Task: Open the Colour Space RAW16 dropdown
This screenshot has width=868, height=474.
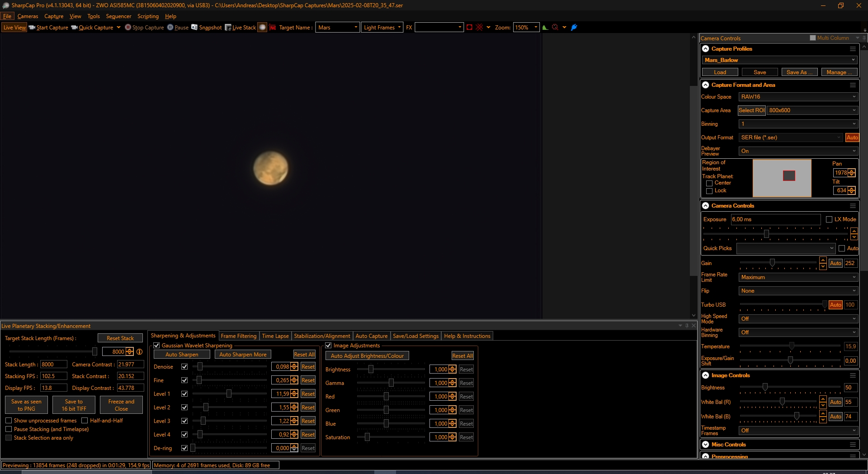Action: (x=798, y=97)
